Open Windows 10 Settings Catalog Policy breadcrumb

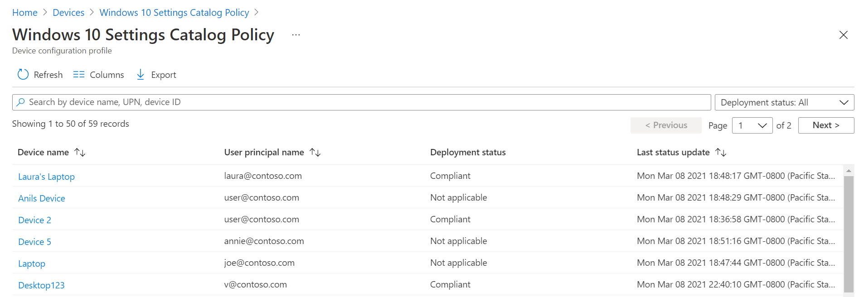coord(174,13)
